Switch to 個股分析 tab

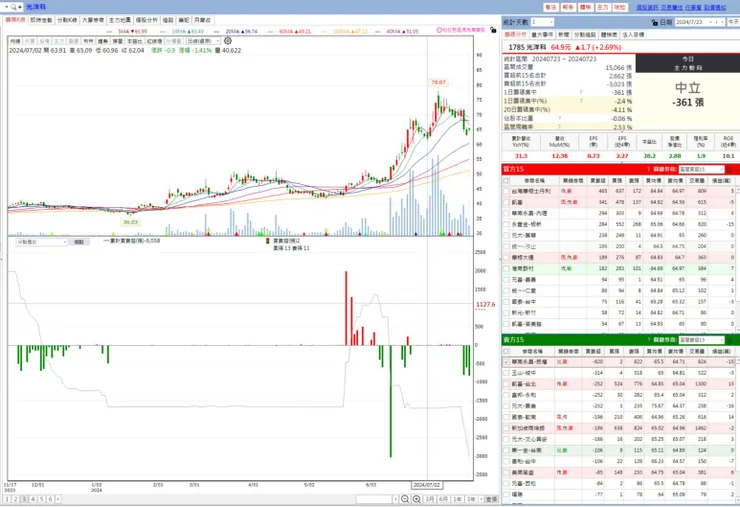pos(146,20)
